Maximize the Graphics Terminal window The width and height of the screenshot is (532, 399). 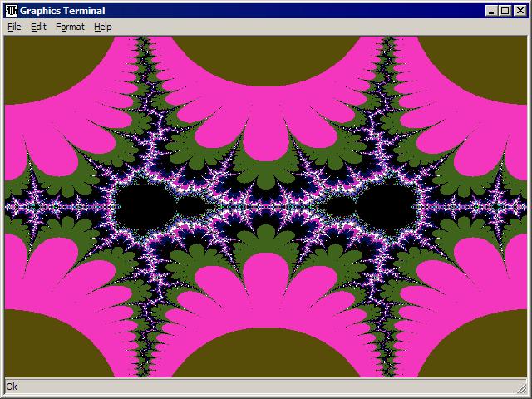(505, 11)
